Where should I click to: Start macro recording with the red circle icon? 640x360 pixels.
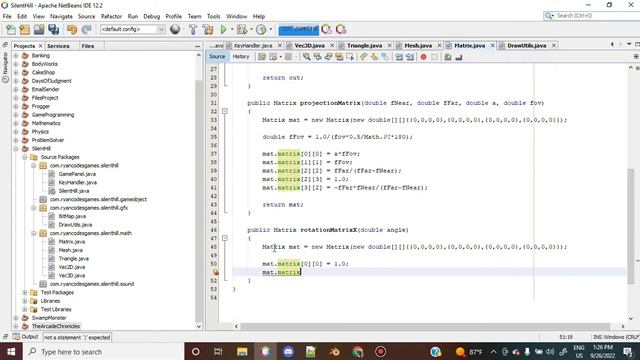tap(423, 57)
